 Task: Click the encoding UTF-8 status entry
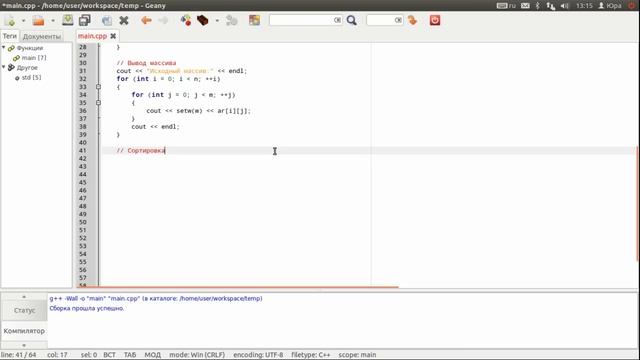pyautogui.click(x=258, y=355)
